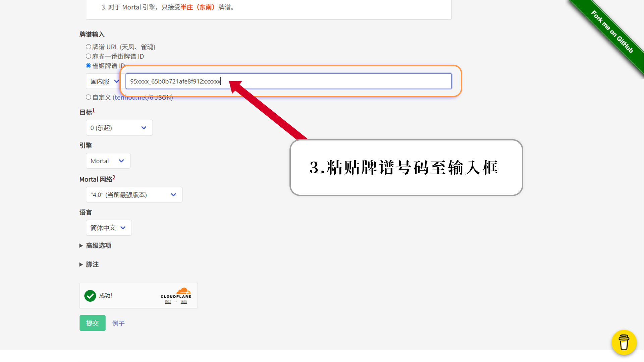The image size is (644, 362).
Task: Open the 引擎 Mortal dropdown
Action: (x=108, y=161)
